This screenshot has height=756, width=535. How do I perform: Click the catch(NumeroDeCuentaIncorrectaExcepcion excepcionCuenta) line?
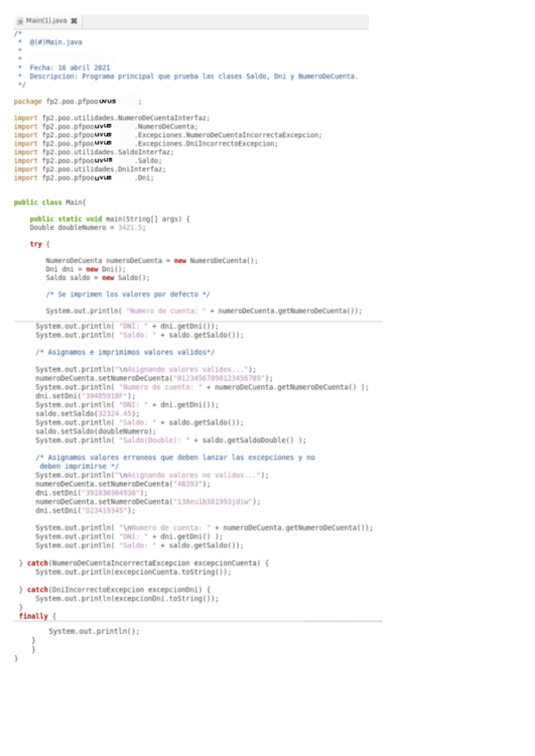144,563
